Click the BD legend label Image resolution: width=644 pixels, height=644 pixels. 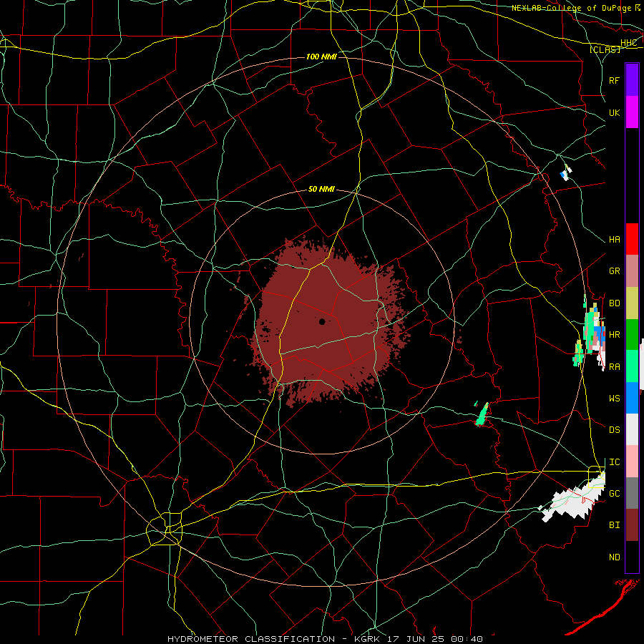[614, 303]
